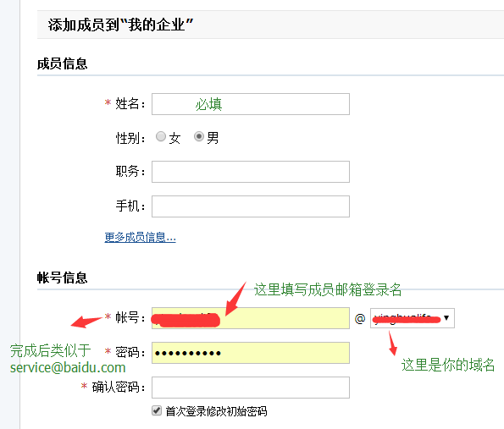
Task: Click the 帐号信息 section heading
Action: (x=63, y=278)
